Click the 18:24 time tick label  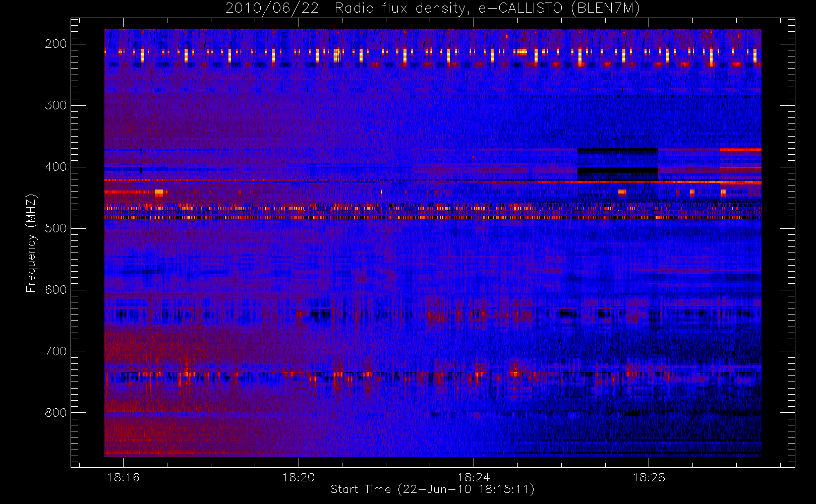pos(474,477)
